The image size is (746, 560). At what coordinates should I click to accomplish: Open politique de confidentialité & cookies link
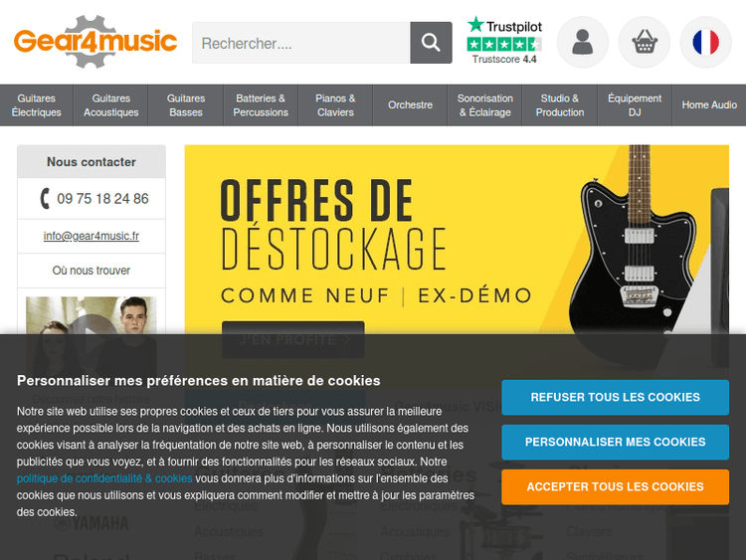click(x=104, y=478)
